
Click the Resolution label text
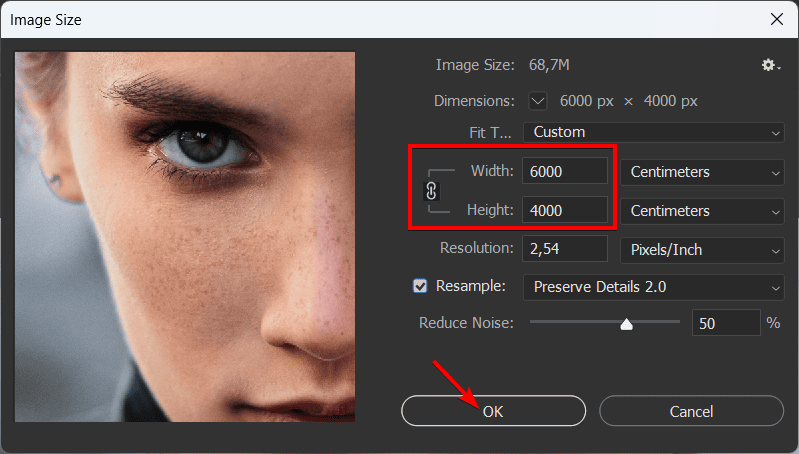point(476,248)
